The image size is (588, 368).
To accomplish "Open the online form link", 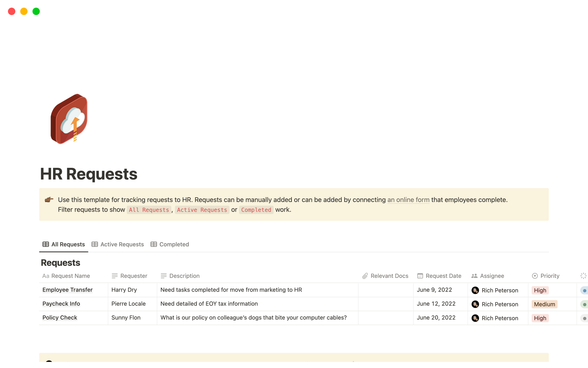I will (408, 200).
